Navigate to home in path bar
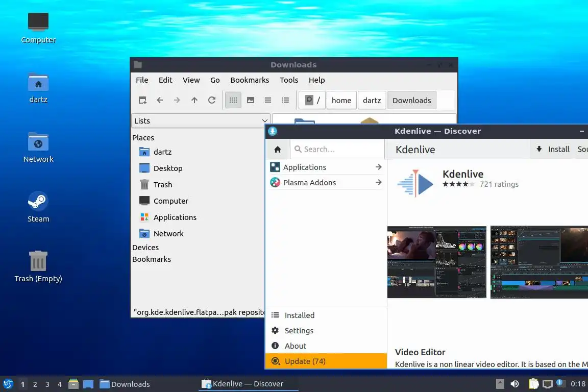Screen dimensions: 588x392 tap(341, 100)
